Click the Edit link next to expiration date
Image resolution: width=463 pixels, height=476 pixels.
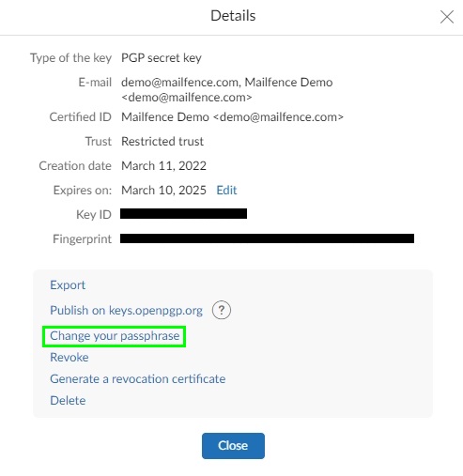point(226,190)
